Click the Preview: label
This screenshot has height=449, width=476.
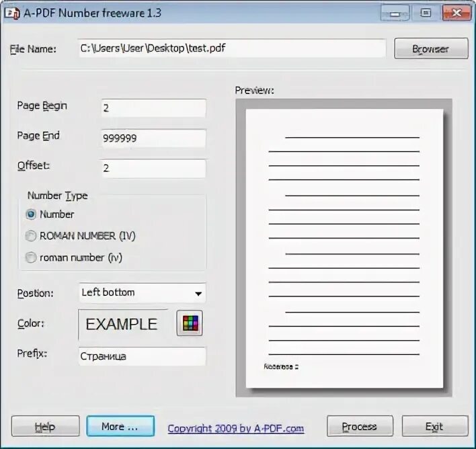pyautogui.click(x=254, y=90)
